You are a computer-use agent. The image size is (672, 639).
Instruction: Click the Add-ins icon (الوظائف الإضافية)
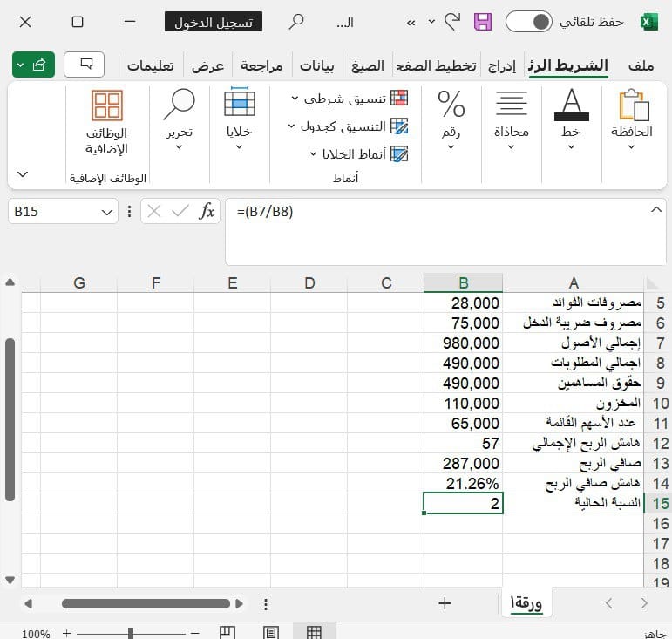(x=106, y=122)
